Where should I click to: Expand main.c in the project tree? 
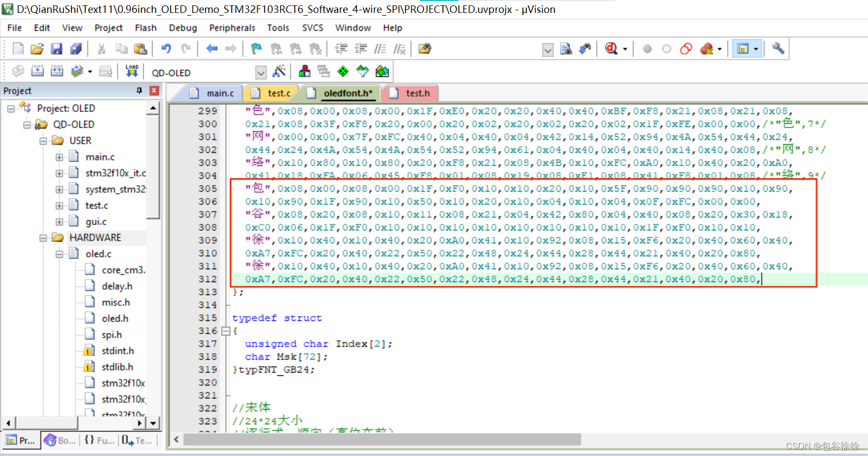[59, 157]
